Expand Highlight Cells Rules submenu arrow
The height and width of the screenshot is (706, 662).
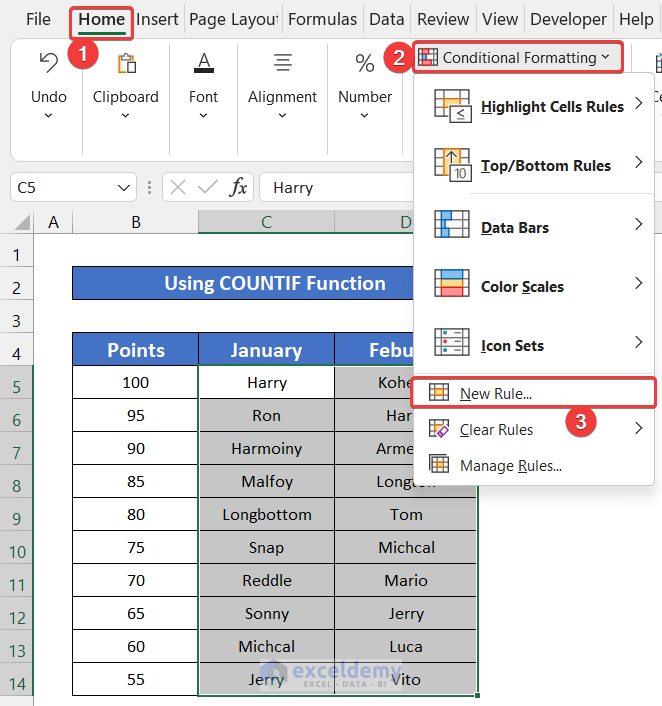coord(639,104)
